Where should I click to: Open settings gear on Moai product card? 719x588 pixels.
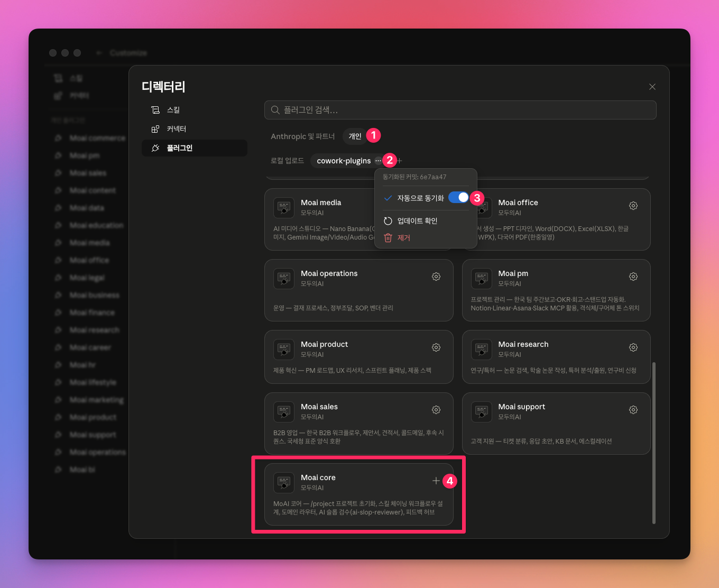tap(436, 347)
